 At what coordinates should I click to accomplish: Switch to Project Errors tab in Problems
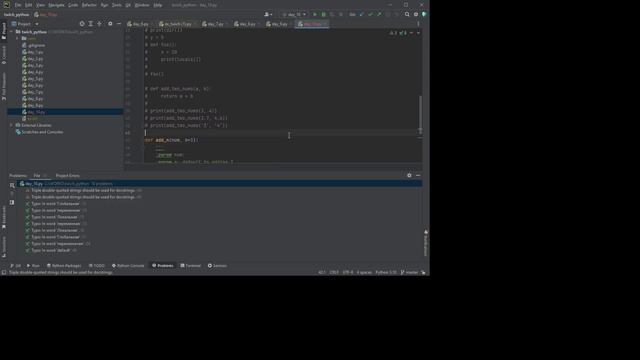pyautogui.click(x=68, y=176)
